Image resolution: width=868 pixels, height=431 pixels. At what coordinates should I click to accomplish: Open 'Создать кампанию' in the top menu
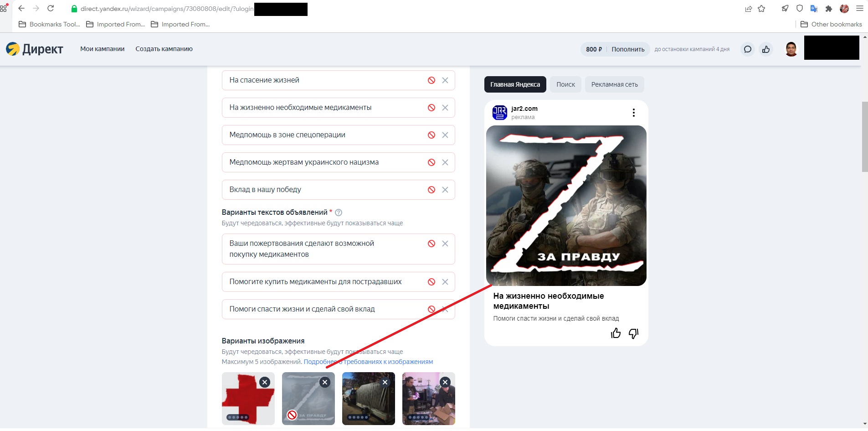164,49
